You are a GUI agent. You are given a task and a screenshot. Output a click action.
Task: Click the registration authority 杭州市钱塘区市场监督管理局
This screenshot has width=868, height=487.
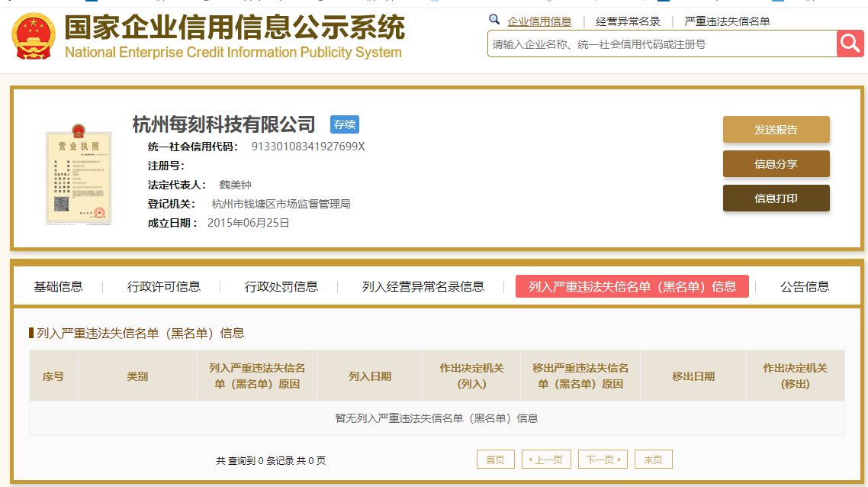(x=281, y=204)
